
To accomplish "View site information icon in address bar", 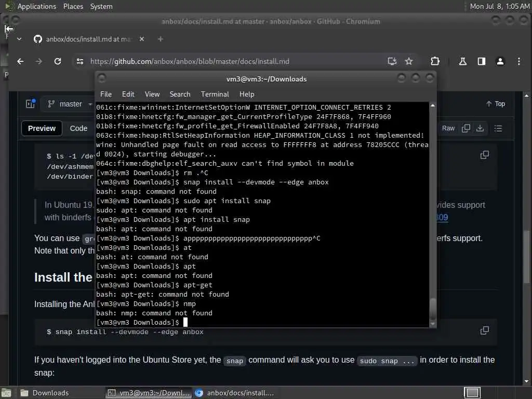I will click(80, 61).
